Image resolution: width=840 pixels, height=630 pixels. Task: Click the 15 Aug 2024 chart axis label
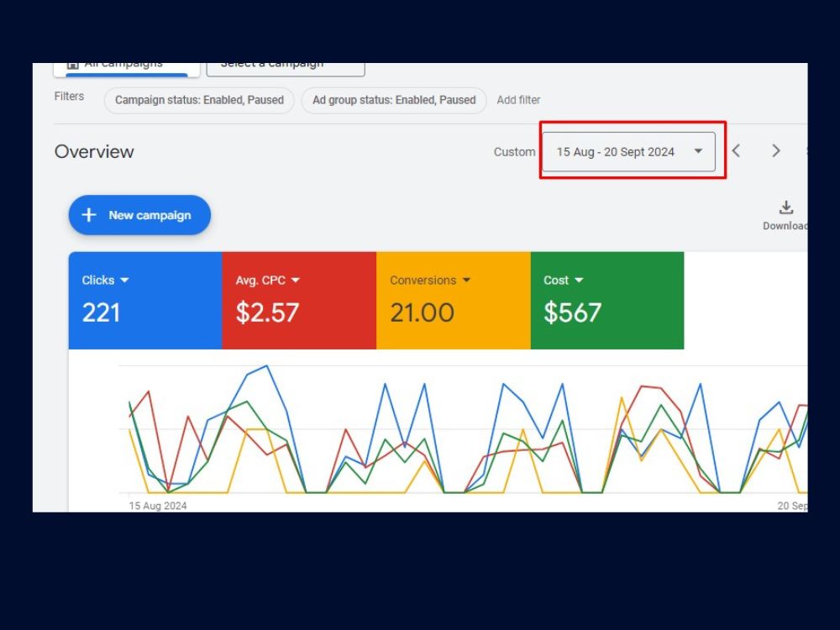click(158, 506)
